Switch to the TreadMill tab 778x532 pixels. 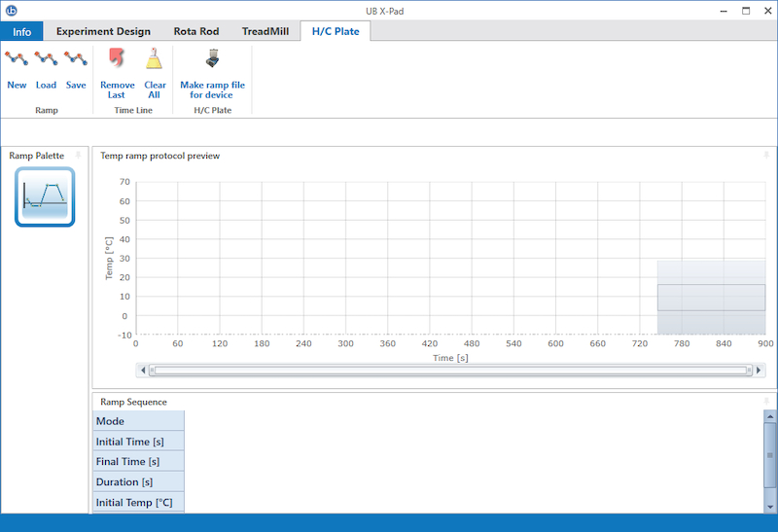pyautogui.click(x=265, y=31)
